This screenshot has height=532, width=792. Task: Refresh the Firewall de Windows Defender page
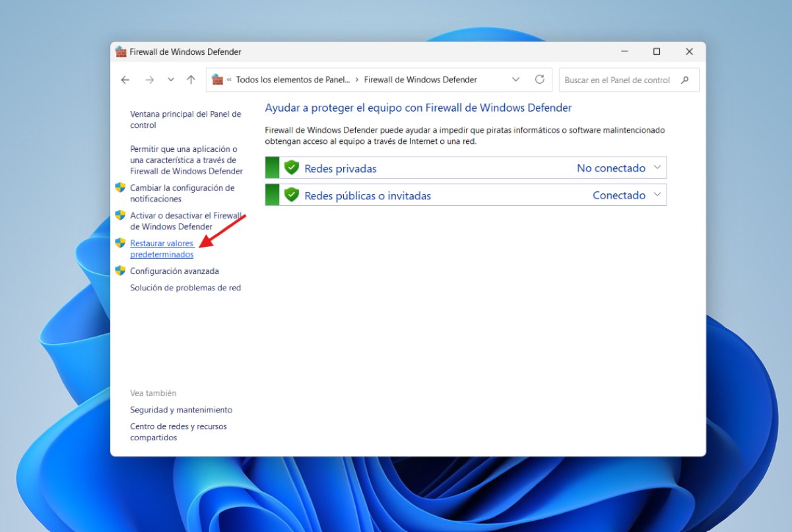point(539,80)
